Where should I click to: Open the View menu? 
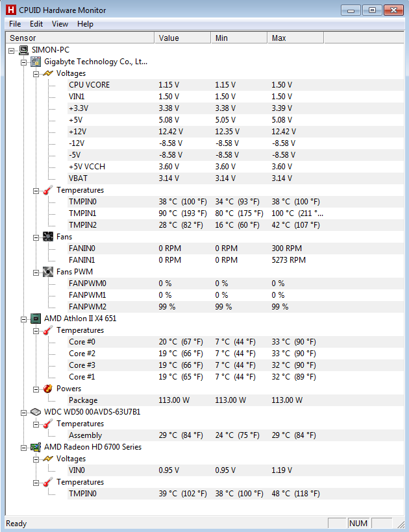pos(60,24)
